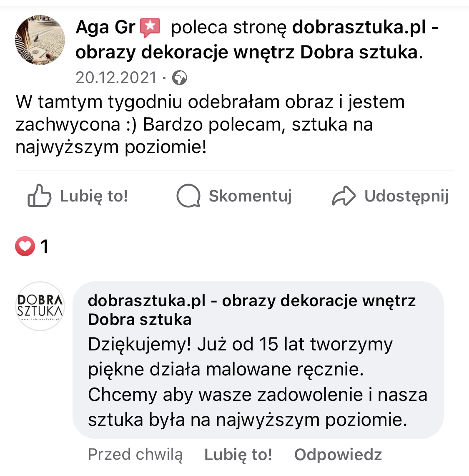Open the reaction count showing 1

tap(45, 247)
